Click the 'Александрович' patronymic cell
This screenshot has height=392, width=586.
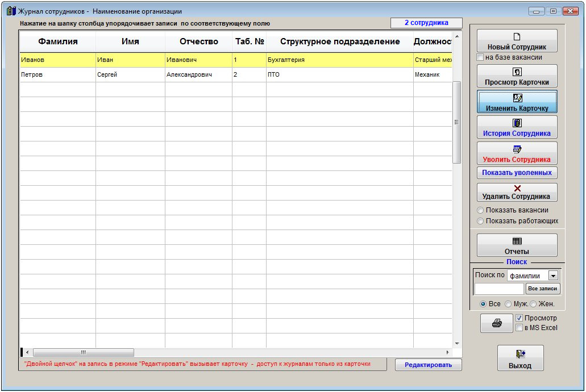pos(198,75)
